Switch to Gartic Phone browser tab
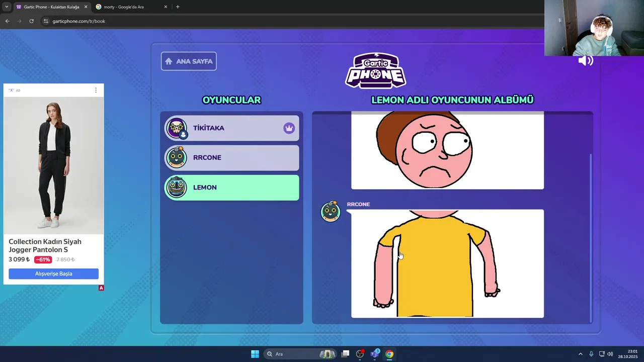 [x=50, y=7]
